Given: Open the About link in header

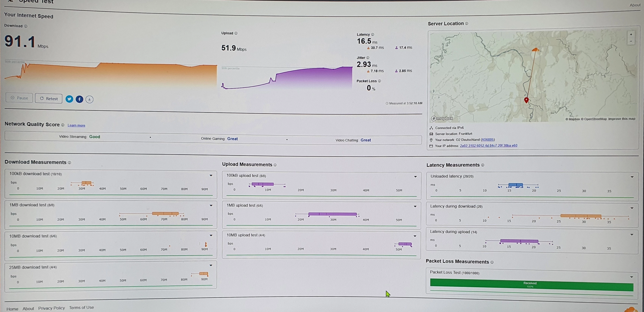Looking at the screenshot, I should (635, 5).
